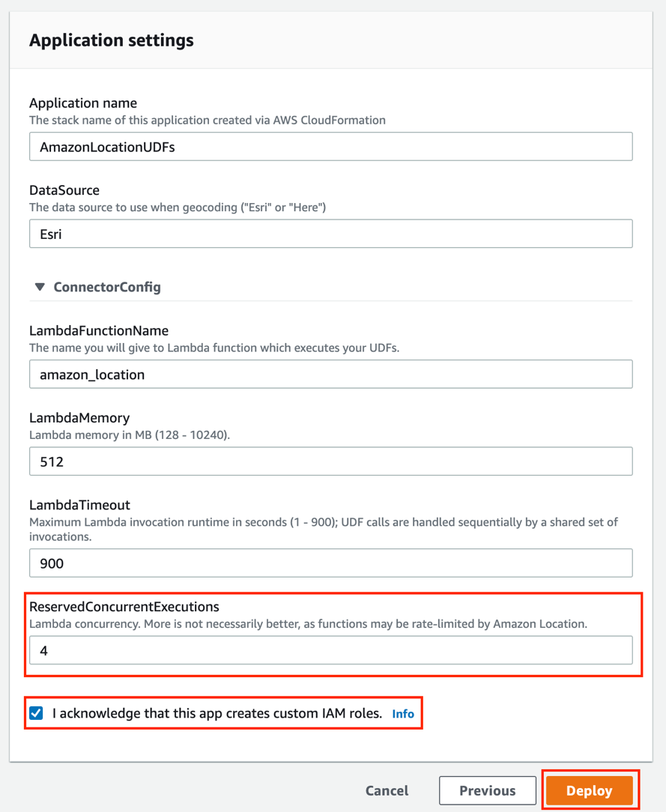Disable the acknowledgment that creates IAM roles
This screenshot has height=812, width=666.
point(35,713)
